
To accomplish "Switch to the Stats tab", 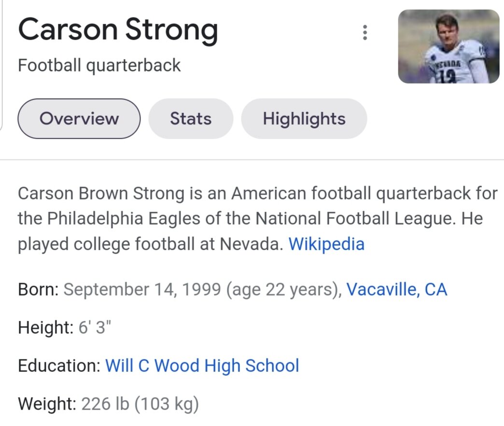I will point(191,119).
